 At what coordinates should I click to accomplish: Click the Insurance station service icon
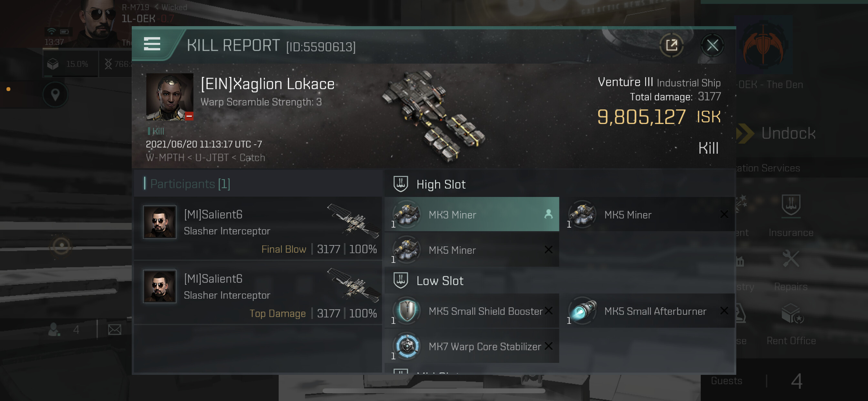pyautogui.click(x=791, y=205)
